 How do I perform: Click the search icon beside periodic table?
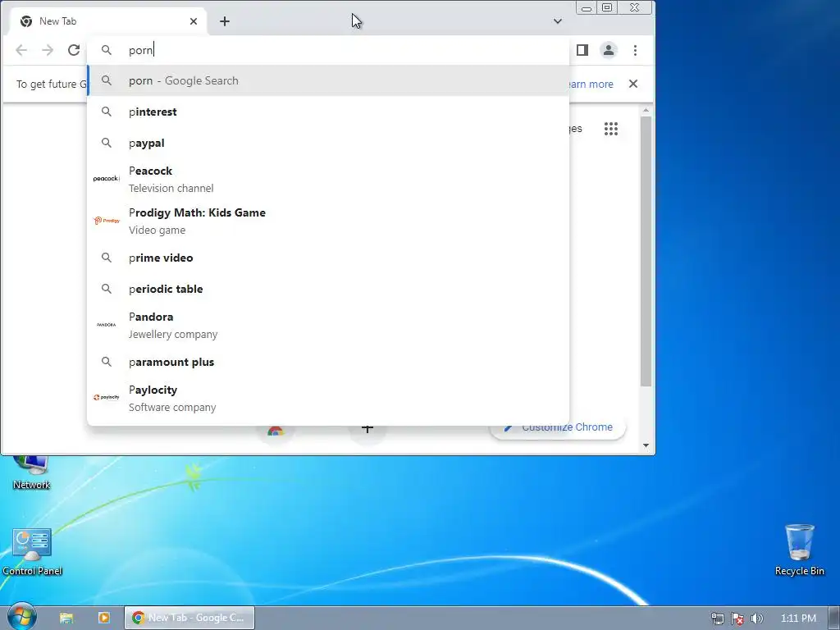click(x=107, y=289)
